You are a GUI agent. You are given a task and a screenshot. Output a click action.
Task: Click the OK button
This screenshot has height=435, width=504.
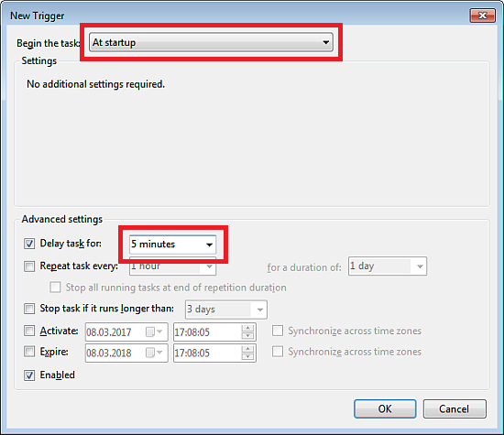click(385, 408)
